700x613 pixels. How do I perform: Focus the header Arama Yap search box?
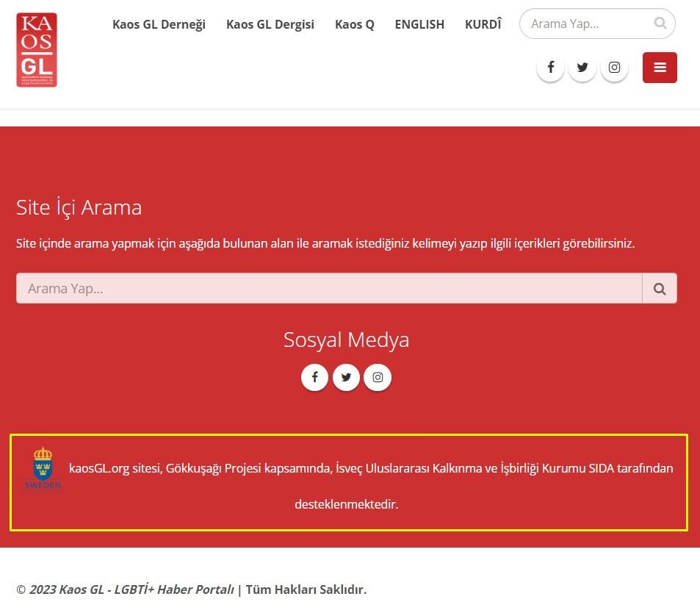tap(588, 24)
